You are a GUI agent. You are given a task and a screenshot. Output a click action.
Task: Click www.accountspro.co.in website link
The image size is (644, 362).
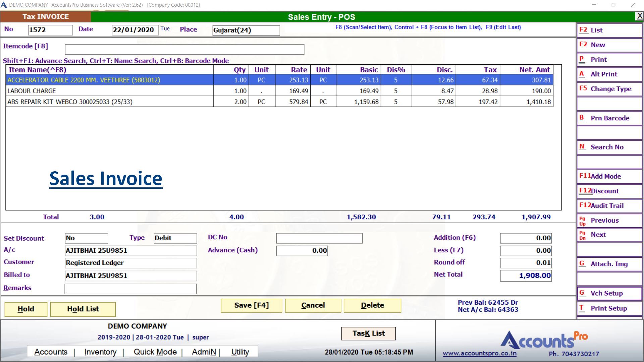[x=479, y=353]
